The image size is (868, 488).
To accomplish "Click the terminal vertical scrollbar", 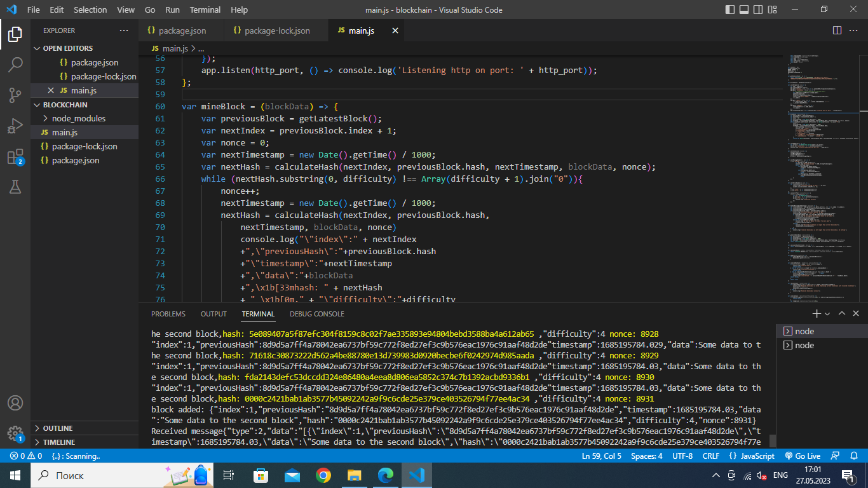I will (772, 441).
